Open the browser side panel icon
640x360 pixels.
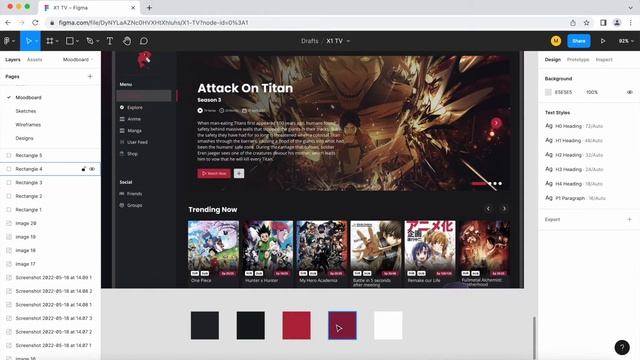603,22
